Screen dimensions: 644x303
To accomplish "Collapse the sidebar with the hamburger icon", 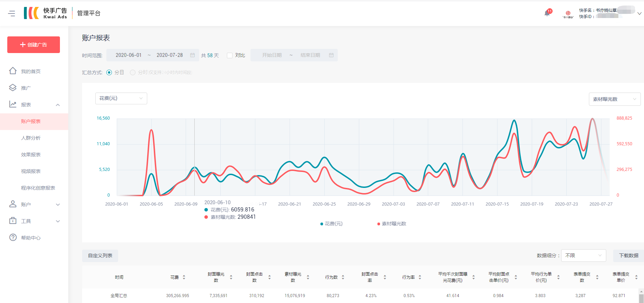I will click(12, 14).
